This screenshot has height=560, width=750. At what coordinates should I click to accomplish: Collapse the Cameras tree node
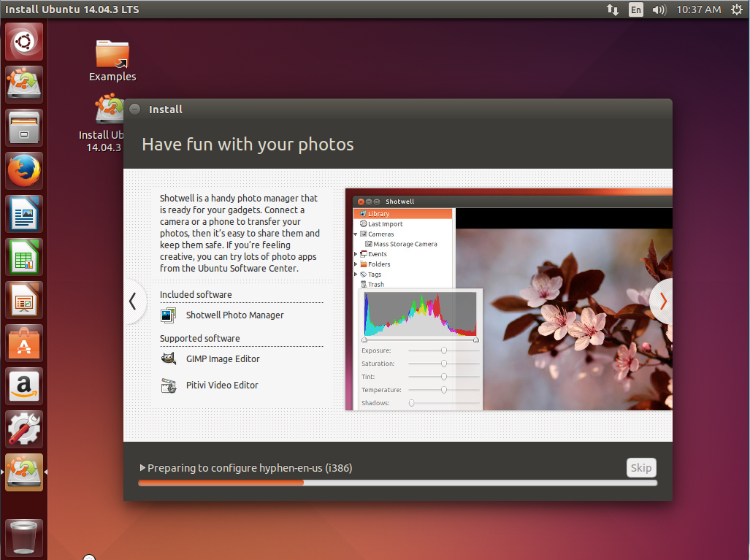[356, 234]
